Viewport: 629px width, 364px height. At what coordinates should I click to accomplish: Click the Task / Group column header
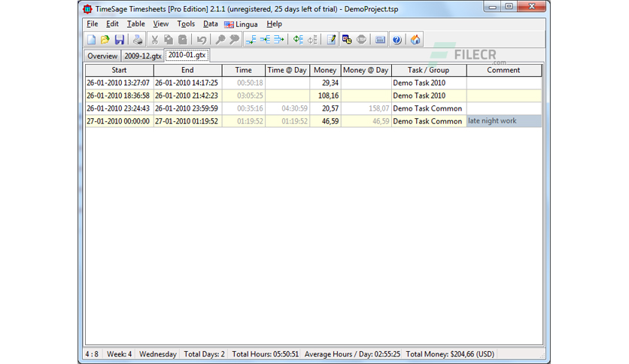(x=428, y=70)
